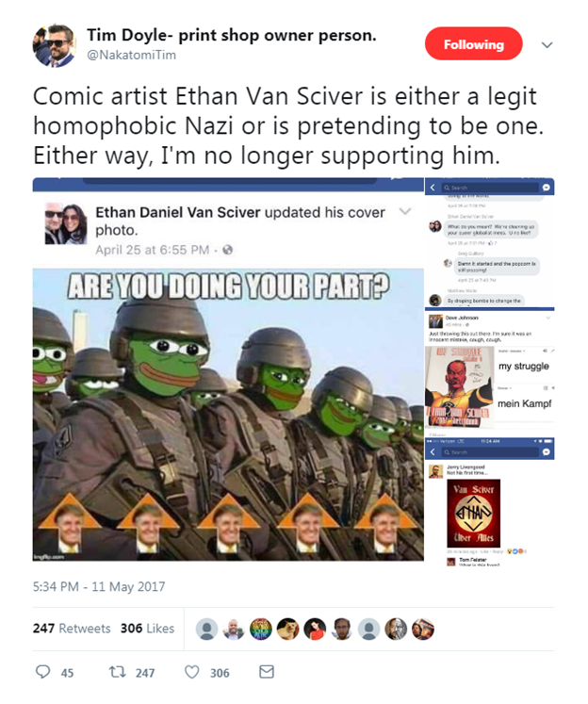Viewport: 588px width, 704px height.
Task: Open Tim Doyle's profile avatar
Action: (55, 45)
